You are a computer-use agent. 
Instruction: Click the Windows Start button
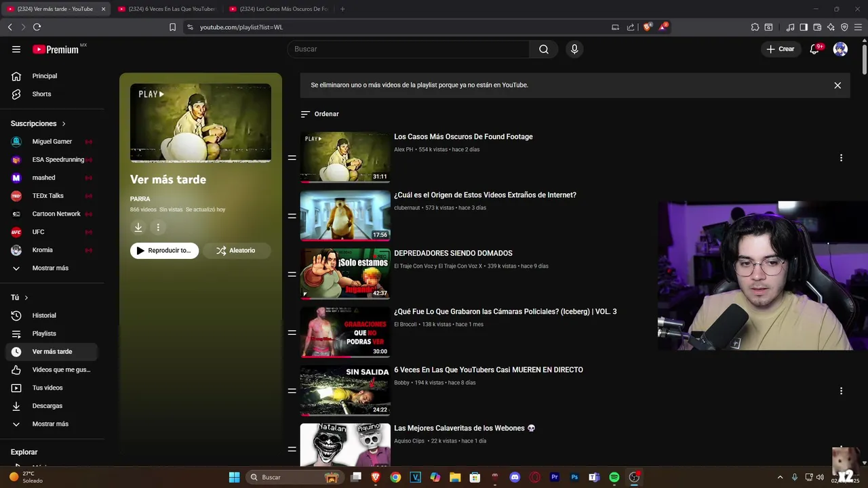click(x=234, y=477)
